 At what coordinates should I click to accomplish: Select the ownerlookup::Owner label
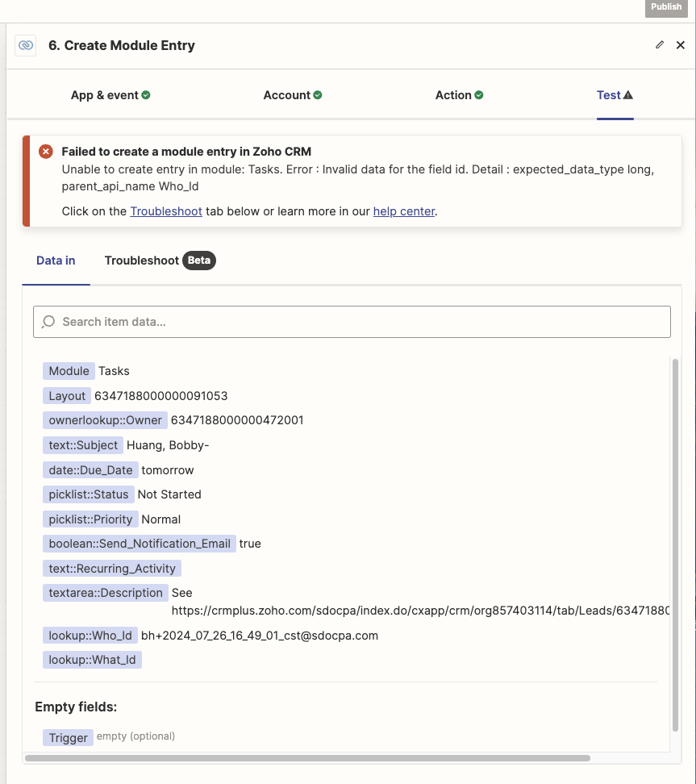click(105, 420)
